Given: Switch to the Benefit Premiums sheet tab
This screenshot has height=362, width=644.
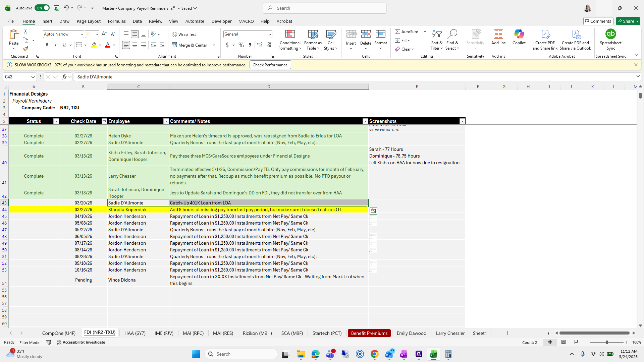Looking at the screenshot, I should pyautogui.click(x=369, y=333).
